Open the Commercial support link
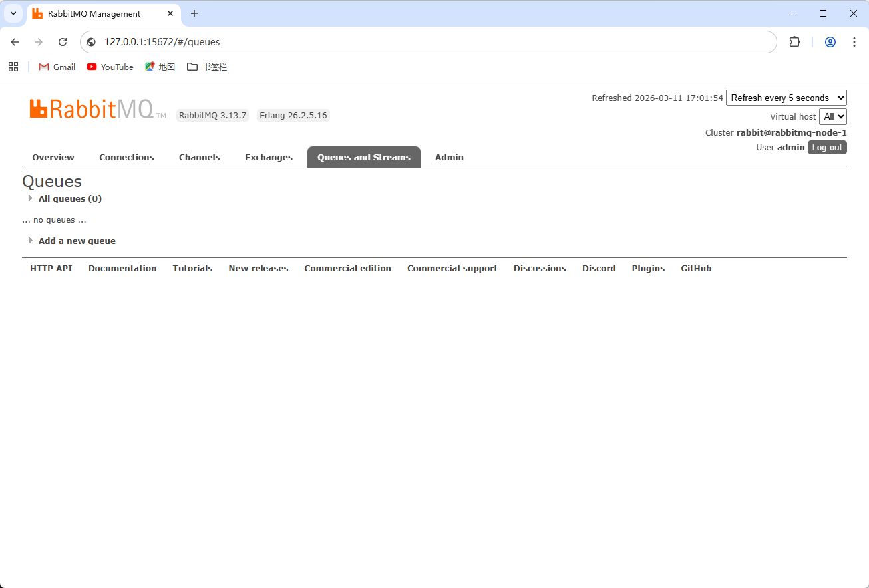 [452, 269]
